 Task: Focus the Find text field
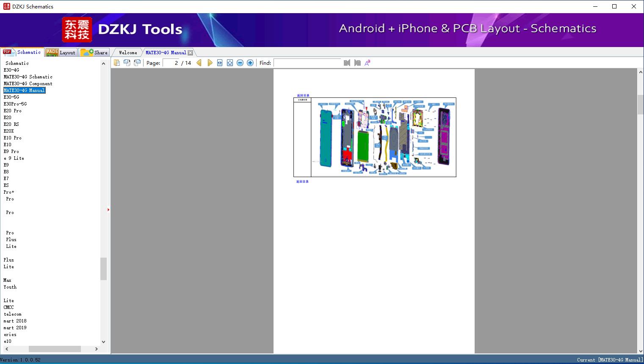(x=307, y=63)
